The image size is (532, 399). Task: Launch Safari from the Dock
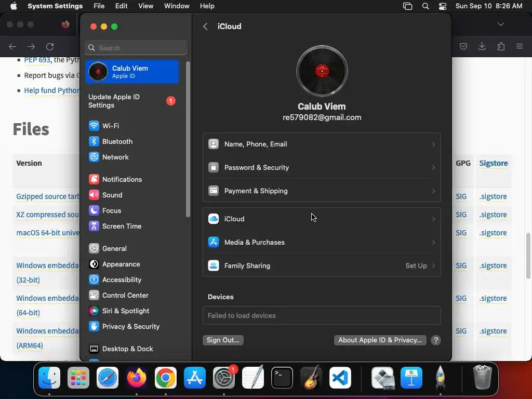click(x=108, y=378)
